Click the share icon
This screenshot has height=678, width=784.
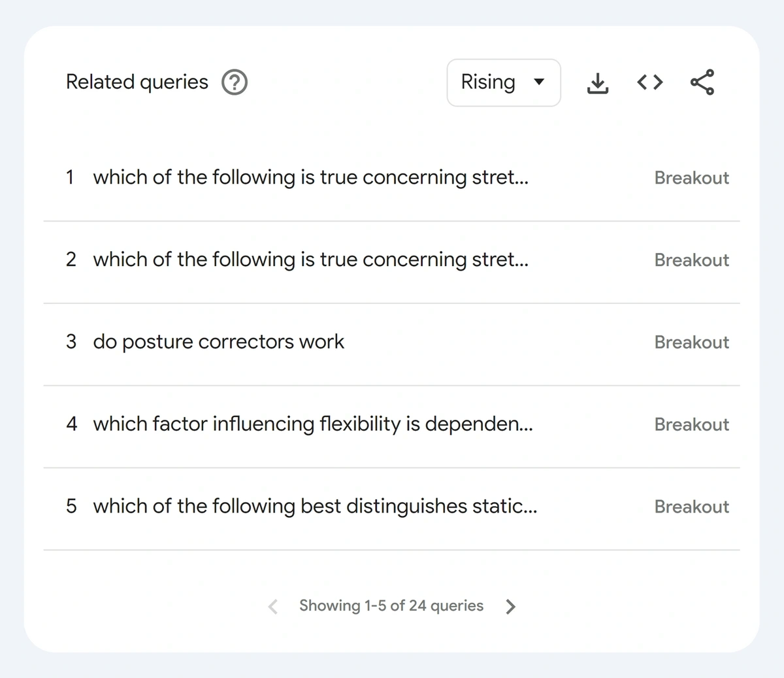point(702,82)
